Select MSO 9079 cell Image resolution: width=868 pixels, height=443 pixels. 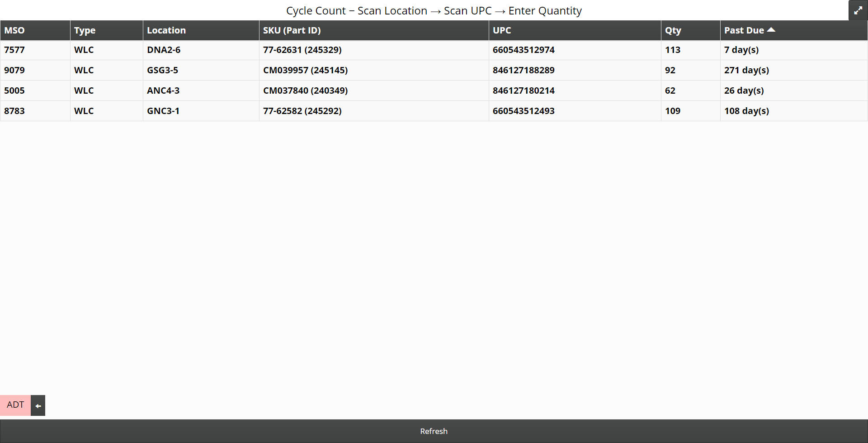35,70
